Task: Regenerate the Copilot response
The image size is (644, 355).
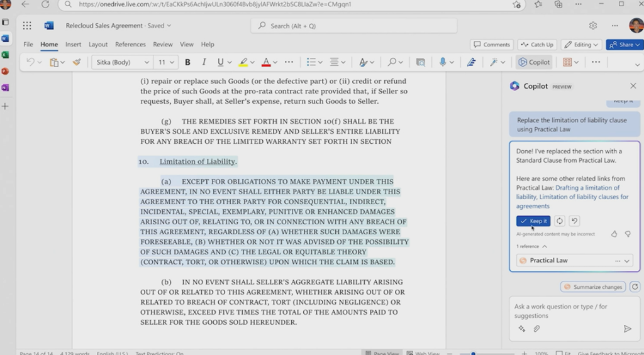Action: click(x=559, y=221)
